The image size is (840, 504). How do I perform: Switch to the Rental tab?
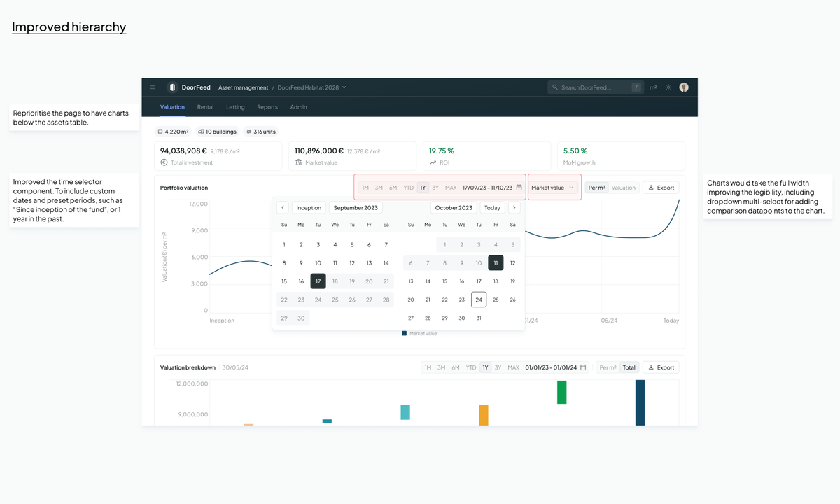pos(205,107)
